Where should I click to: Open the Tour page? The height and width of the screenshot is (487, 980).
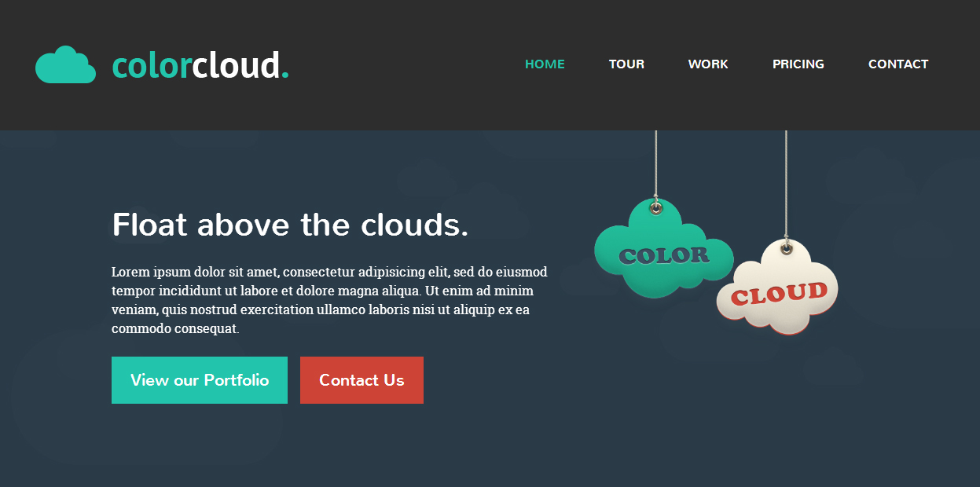click(x=626, y=64)
